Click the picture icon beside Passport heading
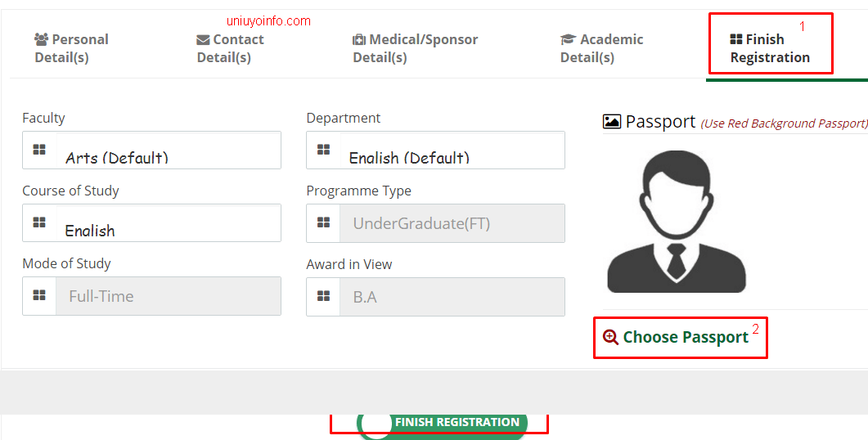This screenshot has height=440, width=868. click(x=612, y=121)
